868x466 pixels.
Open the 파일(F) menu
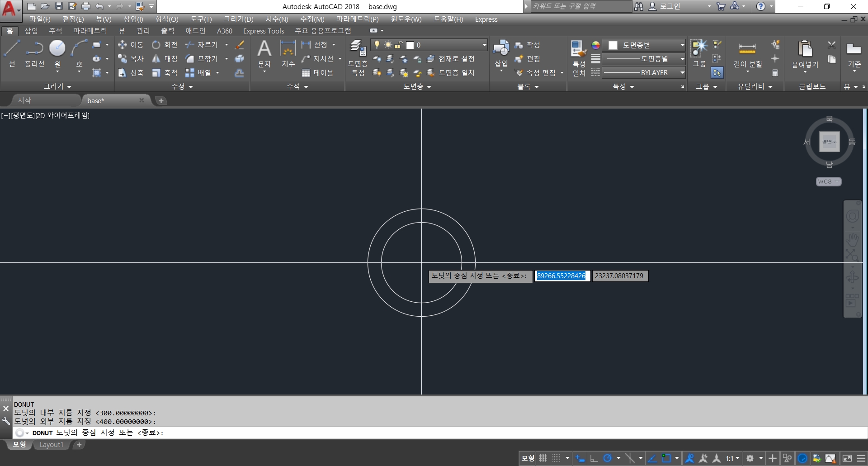40,19
